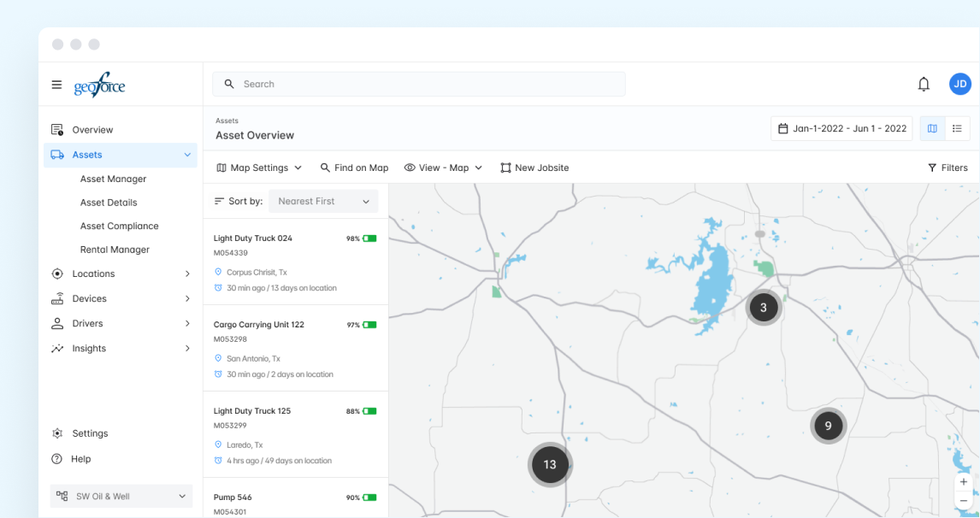Open View - Map visibility dropdown
Screen dimensions: 980x518
coord(443,168)
